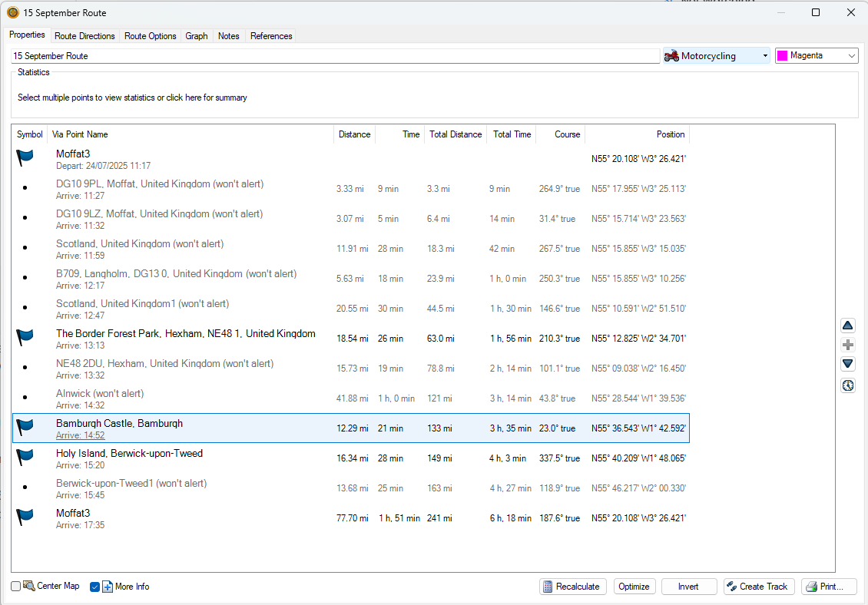
Task: Switch to the Route Directions tab
Action: (x=84, y=36)
